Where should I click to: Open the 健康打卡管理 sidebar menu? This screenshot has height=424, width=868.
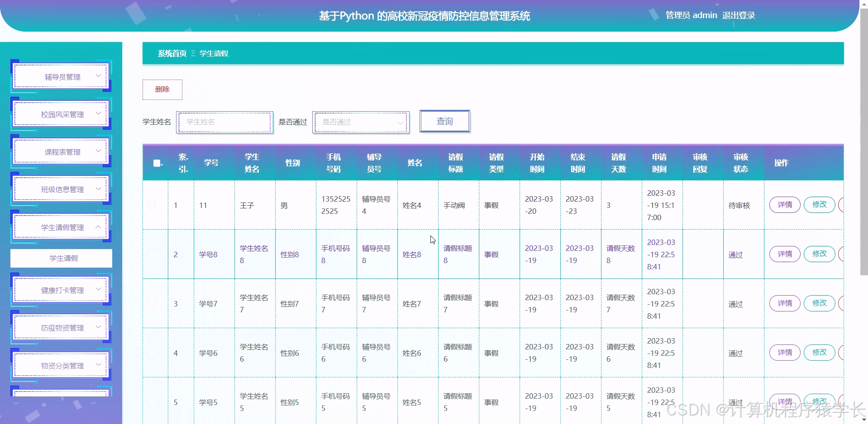[x=61, y=290]
